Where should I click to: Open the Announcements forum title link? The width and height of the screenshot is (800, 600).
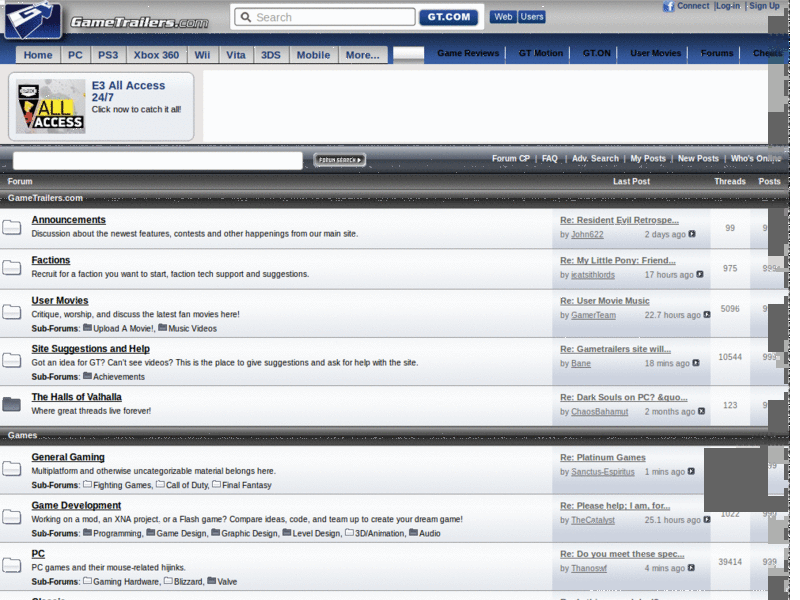68,220
